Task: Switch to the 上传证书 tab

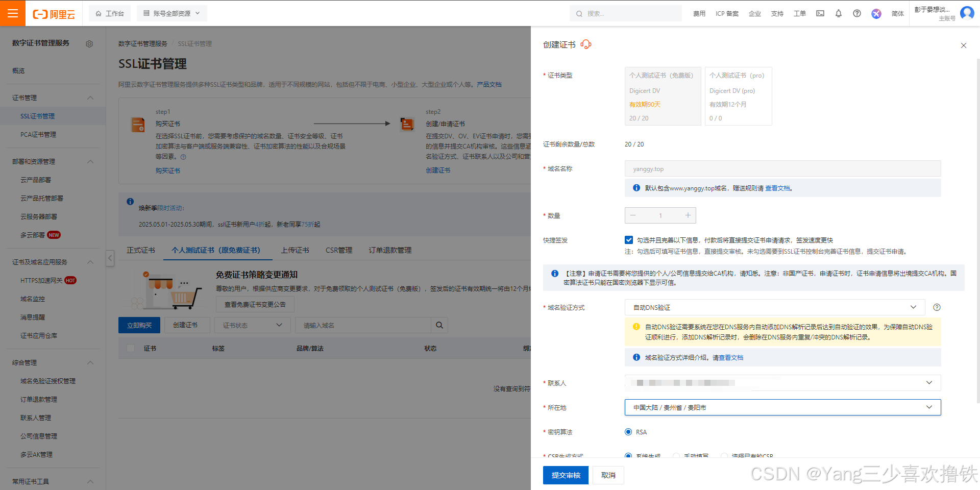Action: click(295, 250)
